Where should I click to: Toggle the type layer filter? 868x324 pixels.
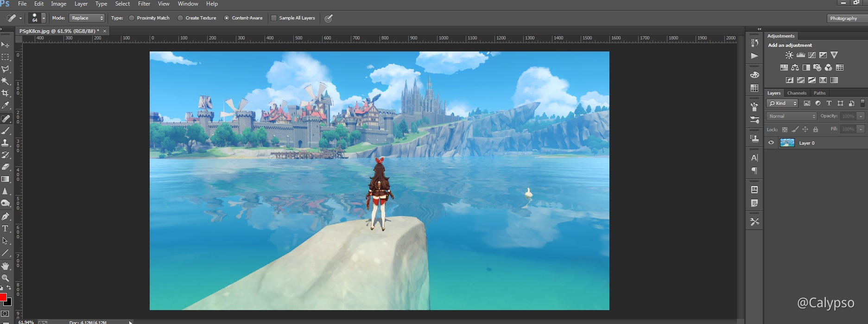point(829,103)
